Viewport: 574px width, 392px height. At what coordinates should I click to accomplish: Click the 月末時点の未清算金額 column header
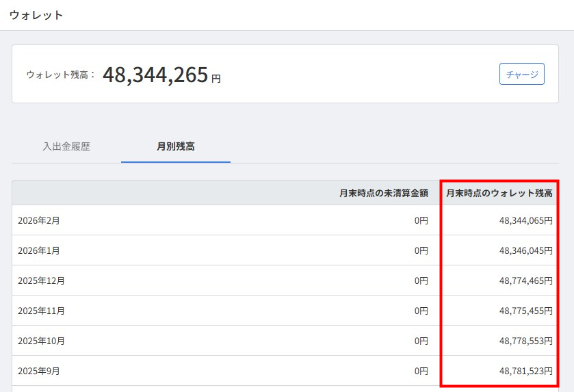coord(383,193)
